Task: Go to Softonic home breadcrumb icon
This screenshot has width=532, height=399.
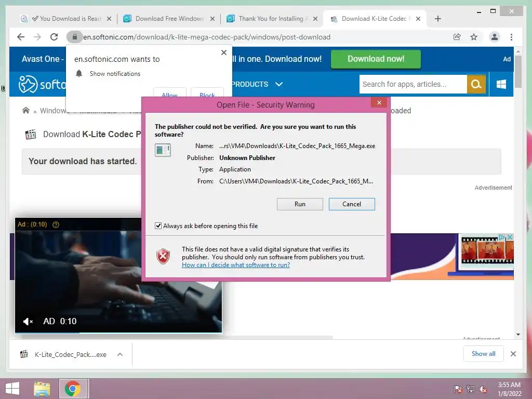Action: pos(26,111)
